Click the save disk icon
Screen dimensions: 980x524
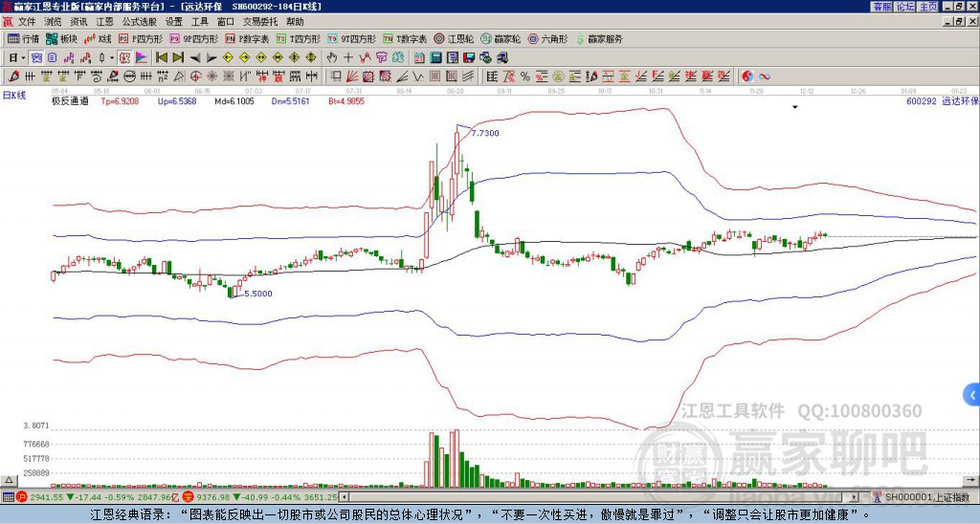coord(469,57)
